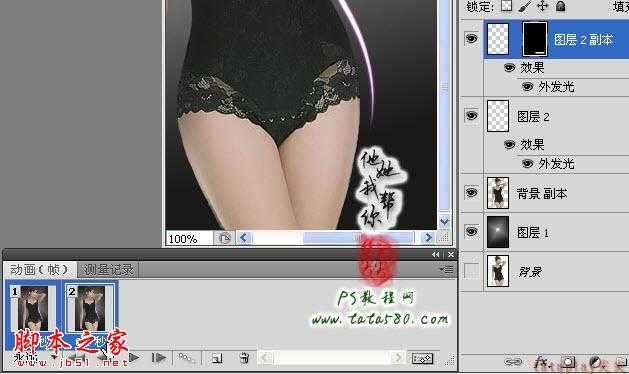Select the next frame button
Screen dimensions: 629x374
pyautogui.click(x=159, y=357)
